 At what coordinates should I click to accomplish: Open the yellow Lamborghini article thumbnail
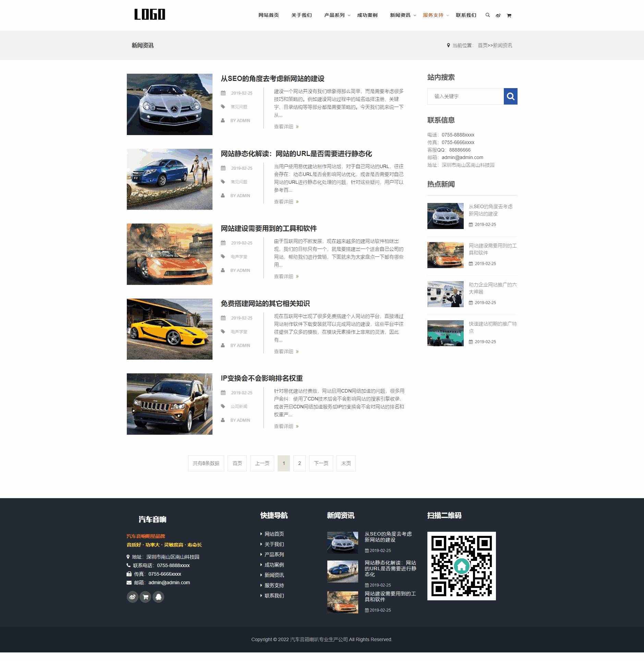(169, 329)
